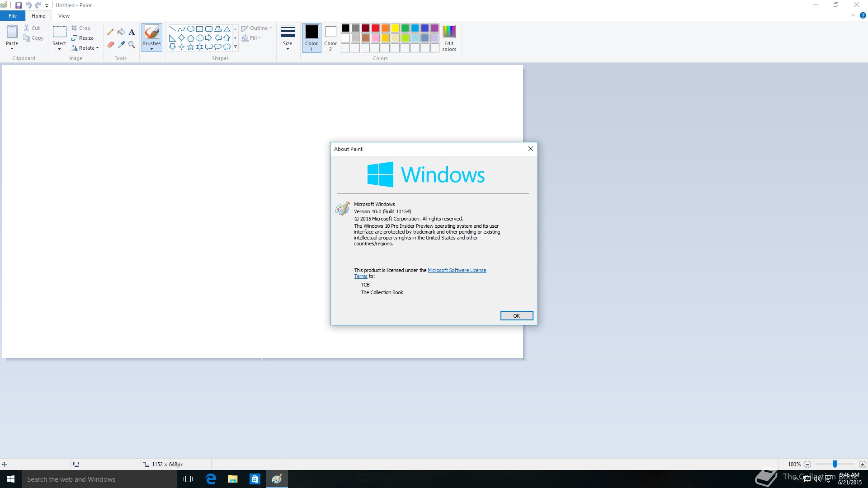Click the Paste clipboard icon
This screenshot has height=488, width=868.
(12, 32)
